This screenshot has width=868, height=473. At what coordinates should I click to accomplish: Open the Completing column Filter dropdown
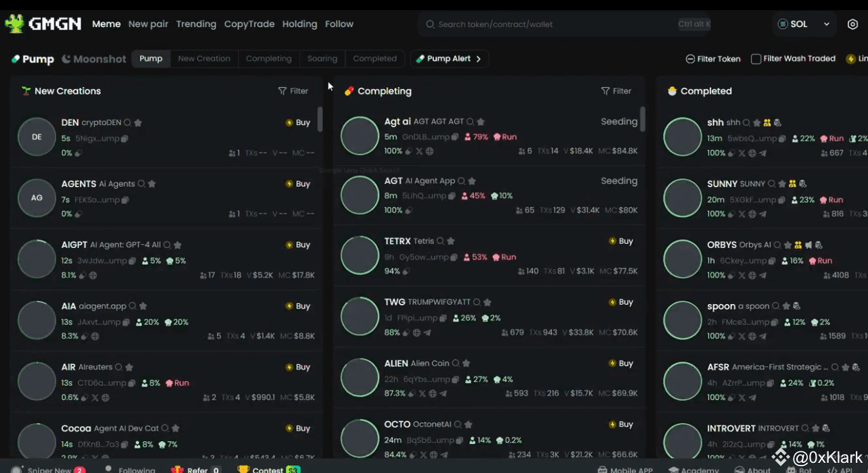[x=616, y=91]
